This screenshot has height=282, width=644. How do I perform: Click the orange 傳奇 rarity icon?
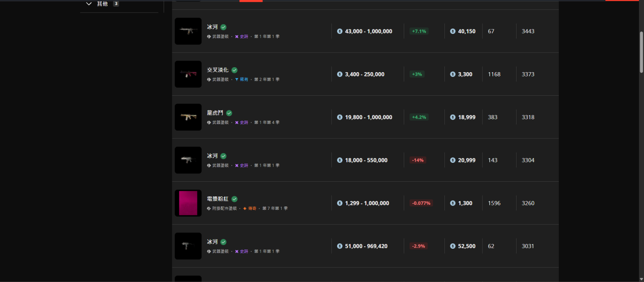(x=245, y=208)
